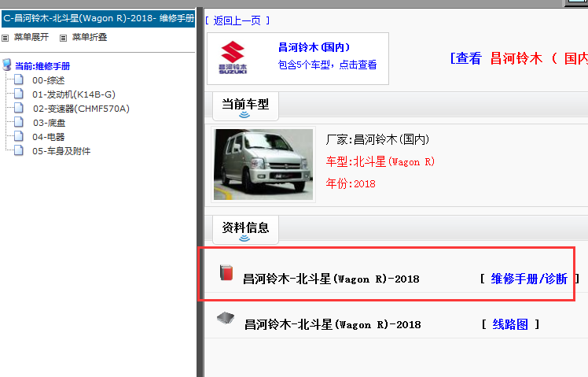The image size is (588, 377).
Task: Open the 维修手册/诊断 link
Action: (x=529, y=279)
